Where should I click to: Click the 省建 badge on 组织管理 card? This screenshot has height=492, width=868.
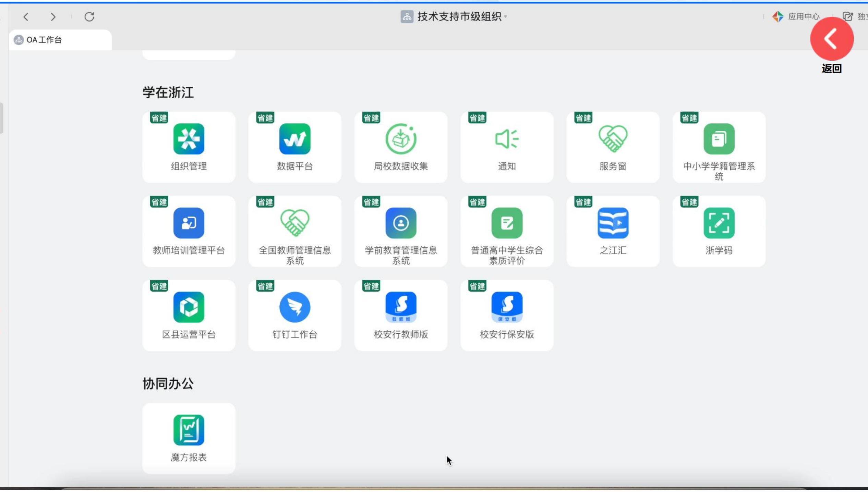tap(159, 118)
